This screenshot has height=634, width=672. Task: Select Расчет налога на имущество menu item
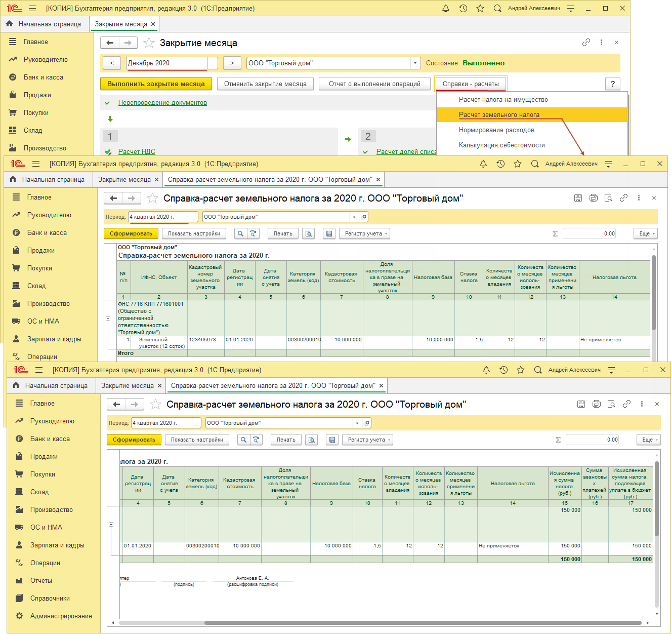(x=532, y=99)
